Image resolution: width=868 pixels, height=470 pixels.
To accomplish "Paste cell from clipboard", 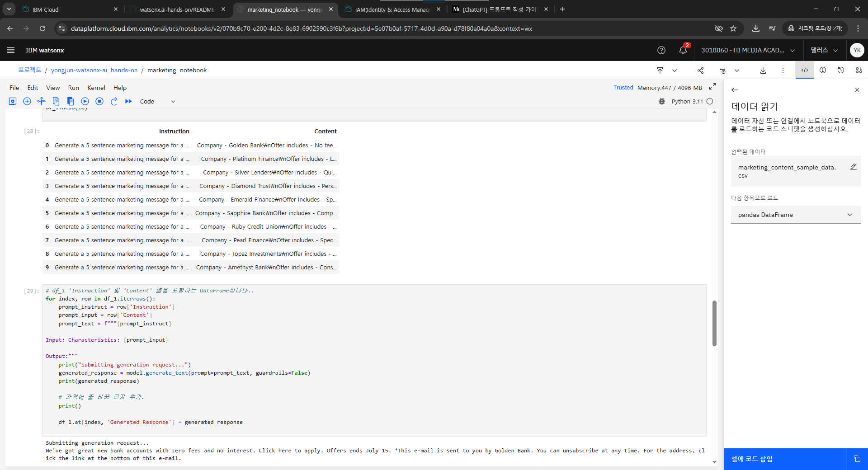I will coord(71,101).
